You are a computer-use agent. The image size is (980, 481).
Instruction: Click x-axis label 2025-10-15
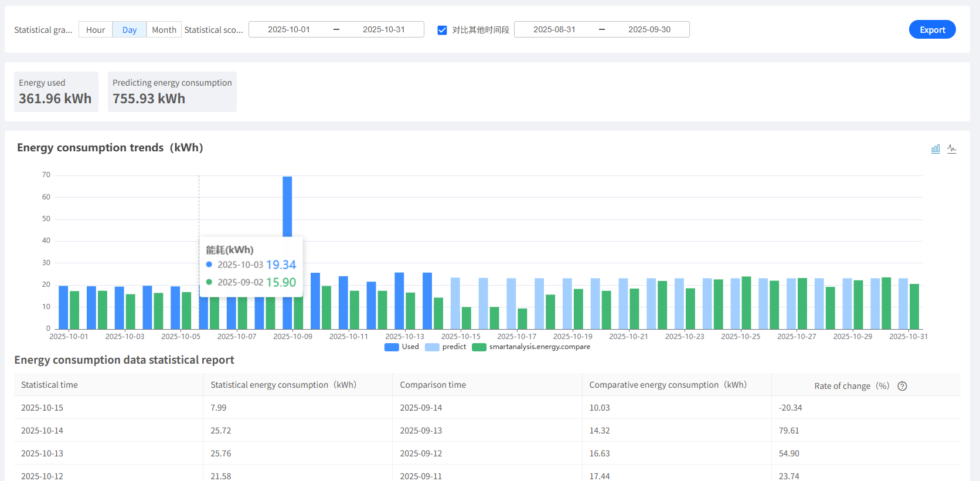coord(461,336)
